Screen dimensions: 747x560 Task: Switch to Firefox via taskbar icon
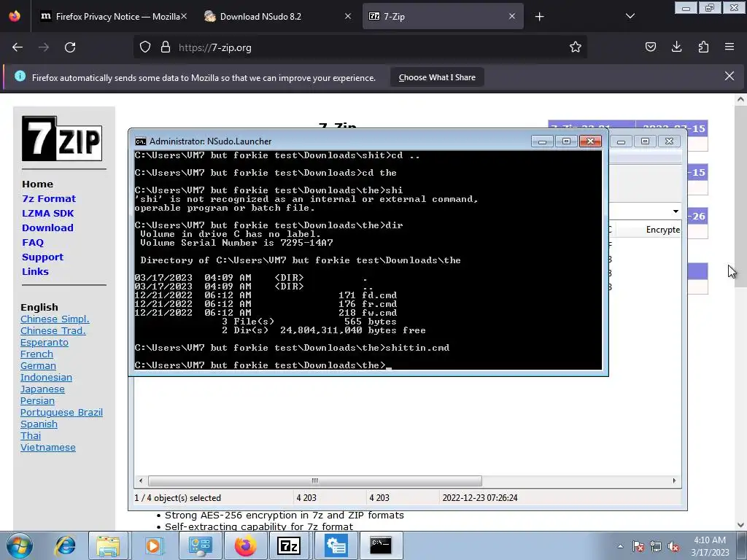tap(245, 545)
